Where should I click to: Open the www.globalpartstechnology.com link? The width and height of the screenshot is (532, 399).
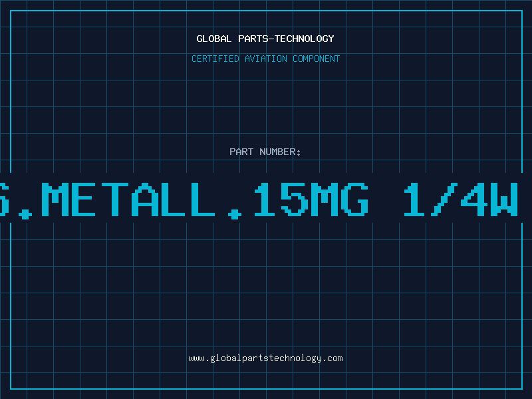click(x=265, y=358)
